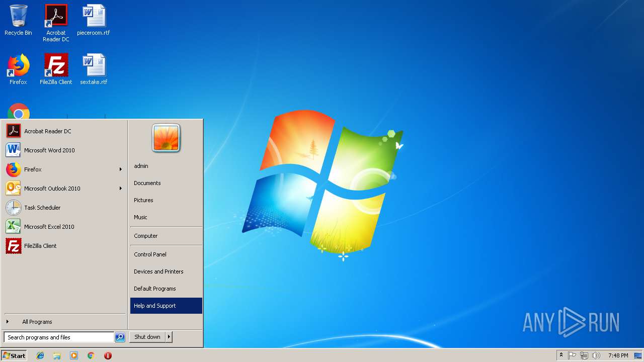Open Firefox desktop shortcut
The image size is (644, 362).
(x=18, y=69)
